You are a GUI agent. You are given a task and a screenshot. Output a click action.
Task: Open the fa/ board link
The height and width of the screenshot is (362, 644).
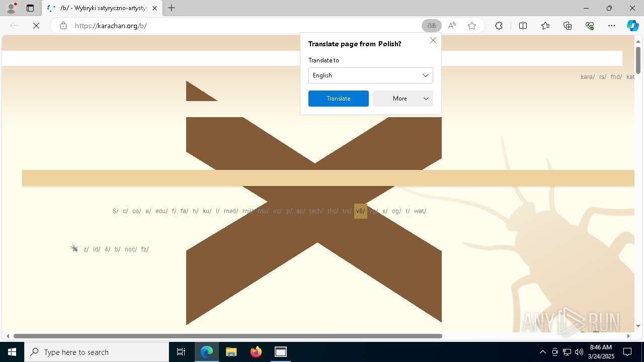point(184,211)
